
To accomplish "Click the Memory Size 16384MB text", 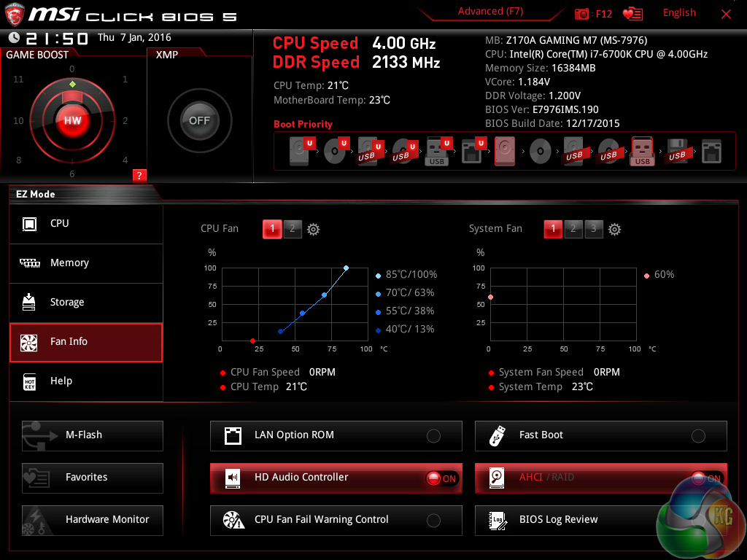I will (541, 68).
